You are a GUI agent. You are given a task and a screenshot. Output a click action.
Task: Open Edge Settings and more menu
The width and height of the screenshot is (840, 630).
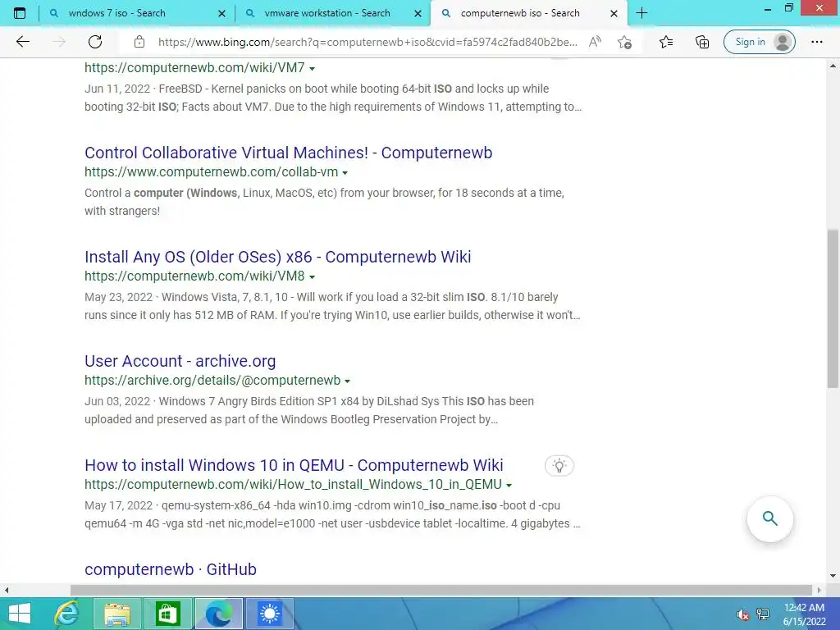816,42
